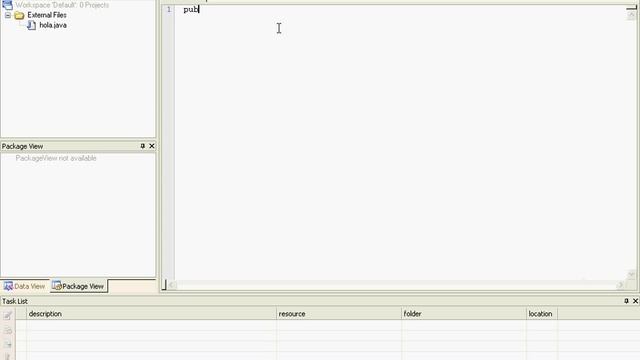Click the editor horizontal scrollbar left arrow
This screenshot has width=640, height=360.
coord(172,285)
